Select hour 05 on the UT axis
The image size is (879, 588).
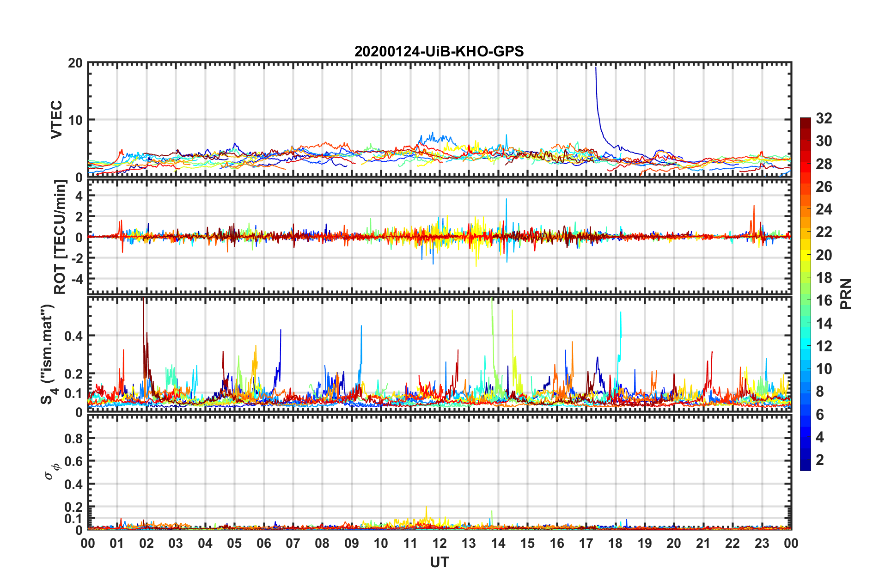tap(234, 543)
